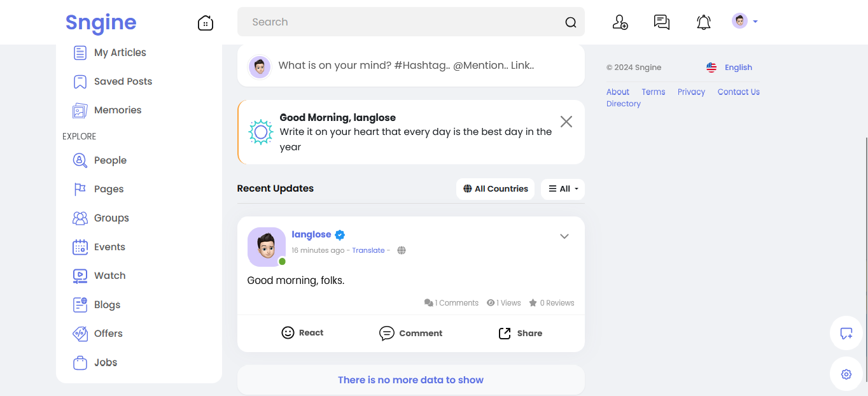Click the search magnifier icon

(x=571, y=22)
